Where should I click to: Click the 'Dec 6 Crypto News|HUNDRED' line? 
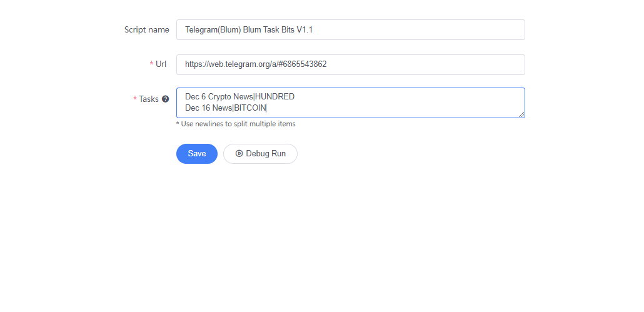(240, 96)
